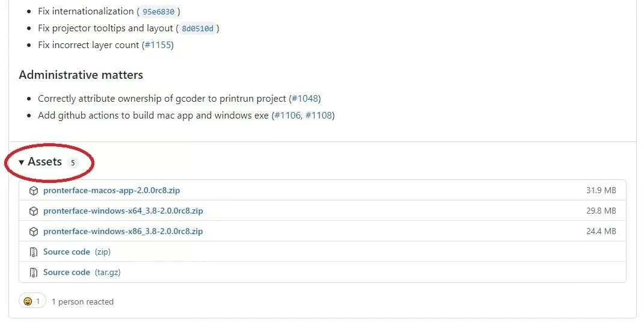Screen dimensions: 644x334
Task: Download pronterface-windows-x86_3.8-2.0.0rc8.zip
Action: 123,232
